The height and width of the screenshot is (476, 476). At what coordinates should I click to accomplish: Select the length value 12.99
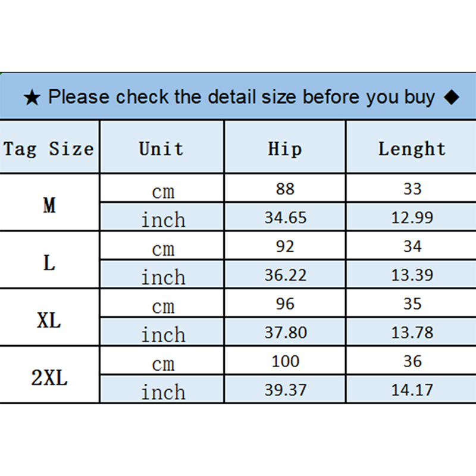(412, 218)
